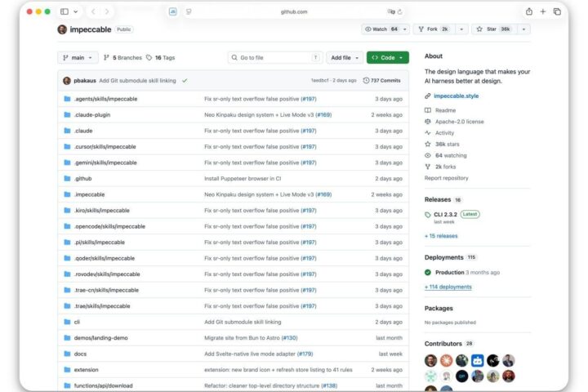Open the extension folder
Image resolution: width=588 pixels, height=392 pixels.
coord(87,369)
